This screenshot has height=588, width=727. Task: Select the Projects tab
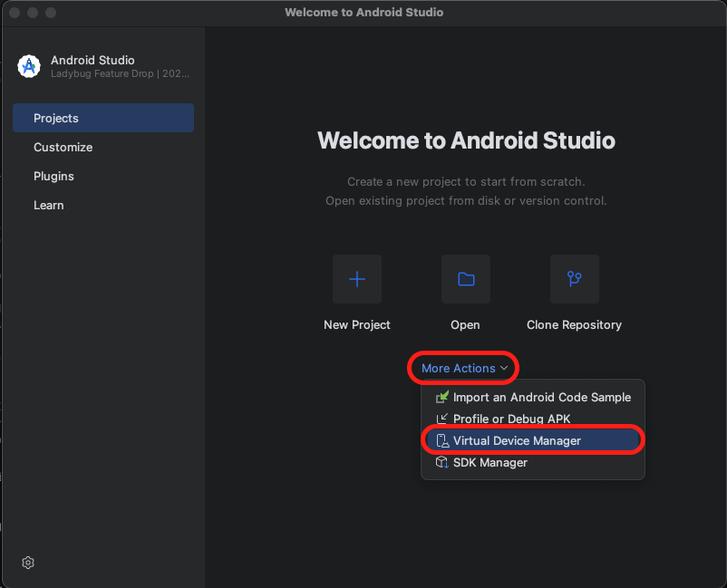(103, 118)
